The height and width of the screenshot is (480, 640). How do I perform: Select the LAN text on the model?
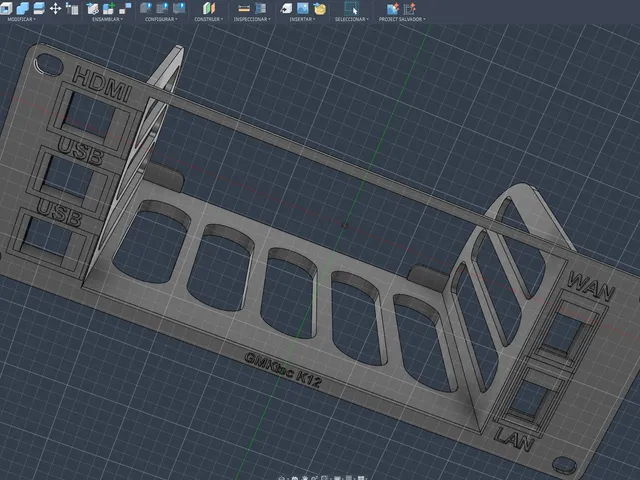pyautogui.click(x=514, y=439)
